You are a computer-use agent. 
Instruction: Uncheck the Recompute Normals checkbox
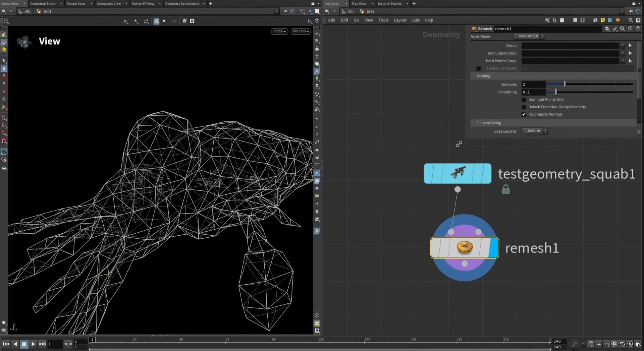coord(524,114)
